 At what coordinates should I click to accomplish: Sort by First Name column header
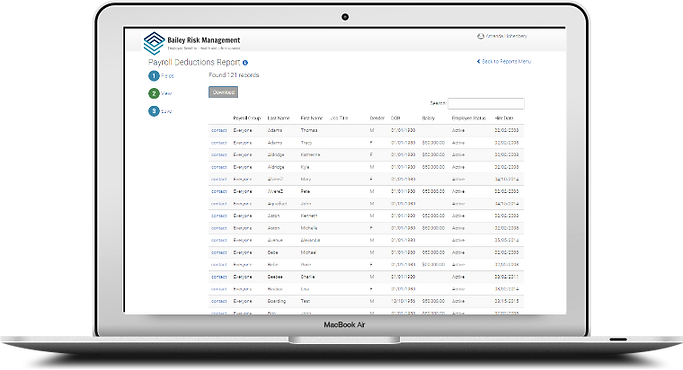click(x=311, y=118)
